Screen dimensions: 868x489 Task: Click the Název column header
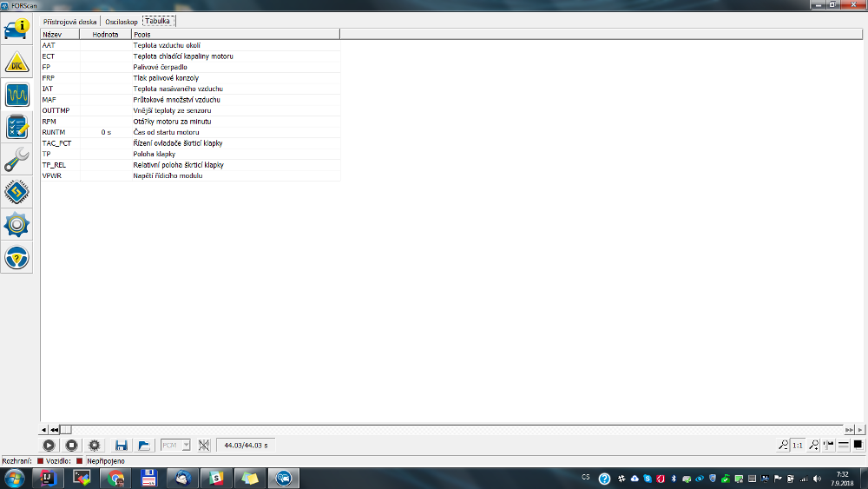click(59, 34)
